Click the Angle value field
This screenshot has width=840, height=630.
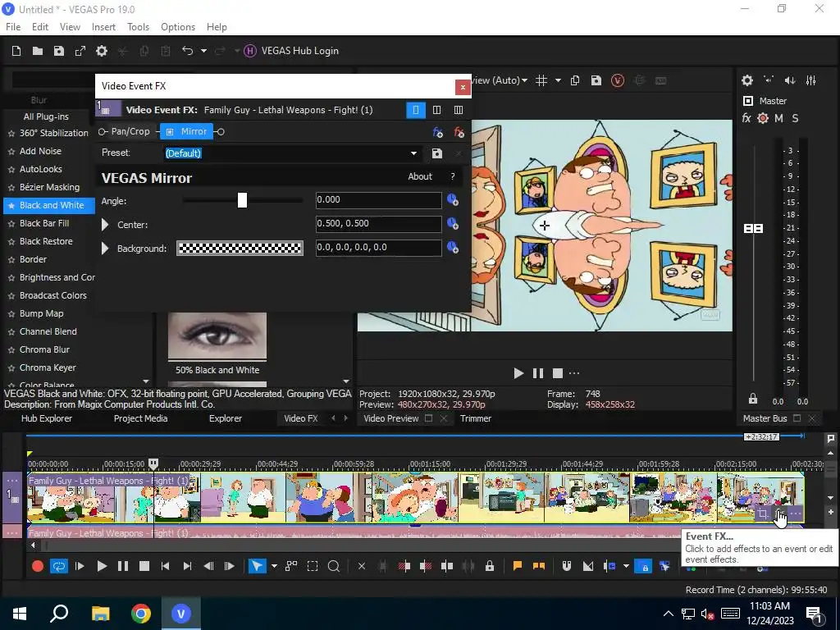378,200
